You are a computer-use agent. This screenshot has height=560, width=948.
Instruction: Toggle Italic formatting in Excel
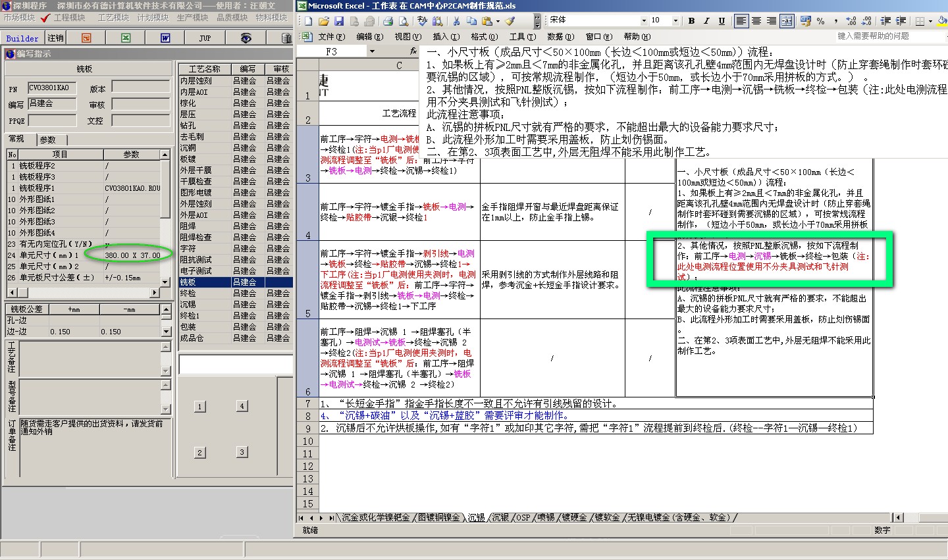706,21
